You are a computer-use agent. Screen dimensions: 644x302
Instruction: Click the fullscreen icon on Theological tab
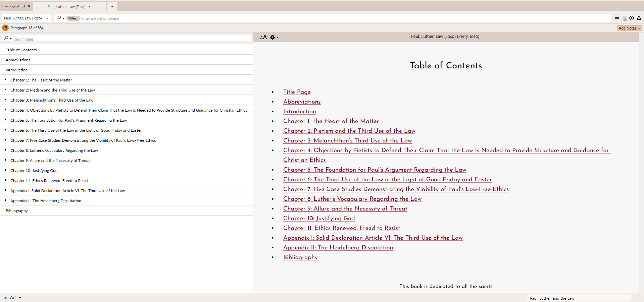tap(23, 6)
